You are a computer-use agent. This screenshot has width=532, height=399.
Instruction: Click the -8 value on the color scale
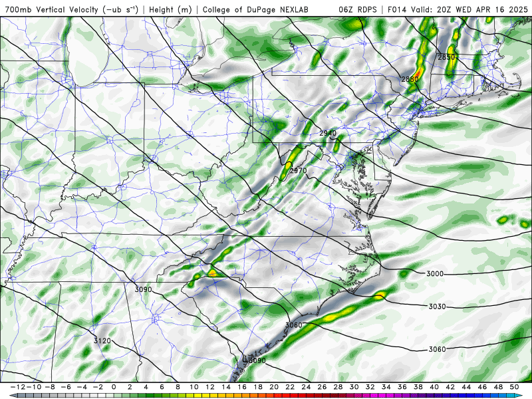(49, 387)
